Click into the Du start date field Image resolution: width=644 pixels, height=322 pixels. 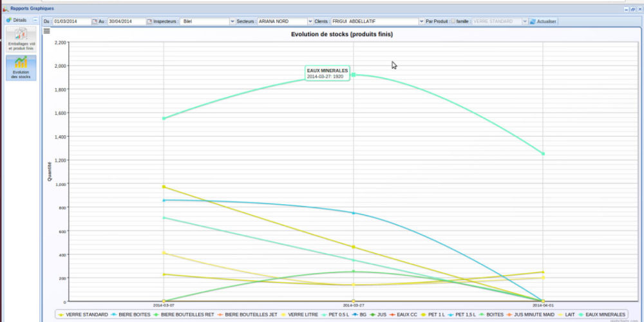click(71, 21)
